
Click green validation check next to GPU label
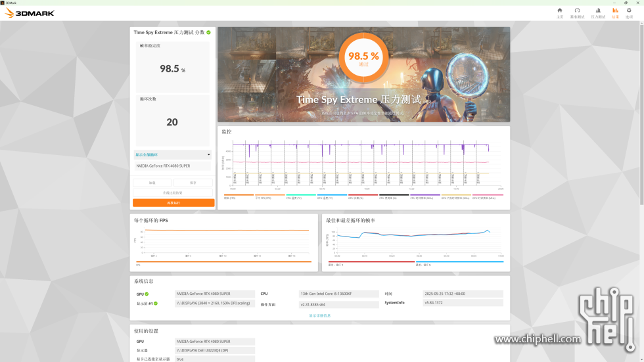point(147,294)
